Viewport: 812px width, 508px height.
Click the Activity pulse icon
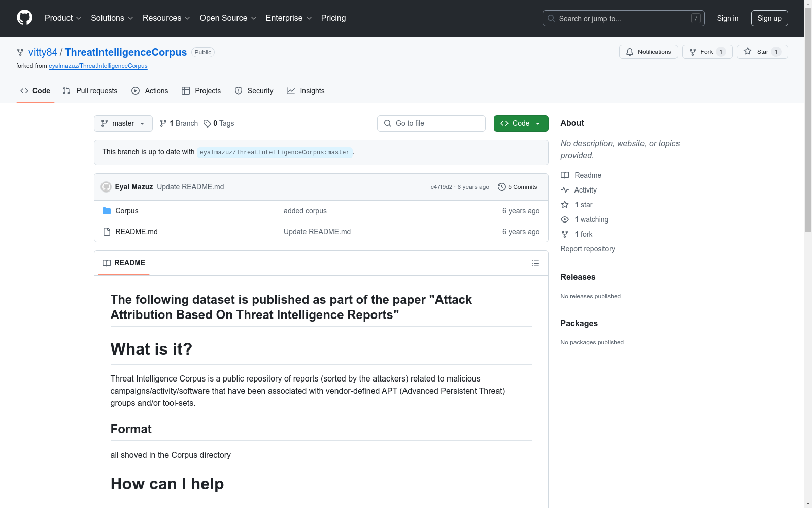click(x=565, y=190)
